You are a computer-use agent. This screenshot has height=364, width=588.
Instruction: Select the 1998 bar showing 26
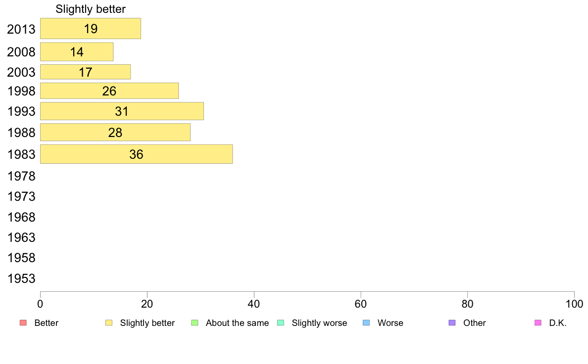coord(109,91)
